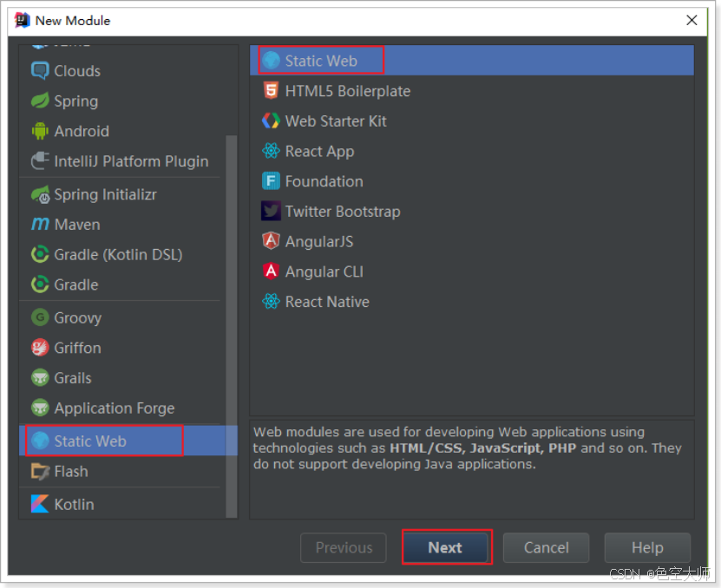The image size is (721, 588).
Task: Select the Kotlin logo icon
Action: [40, 504]
